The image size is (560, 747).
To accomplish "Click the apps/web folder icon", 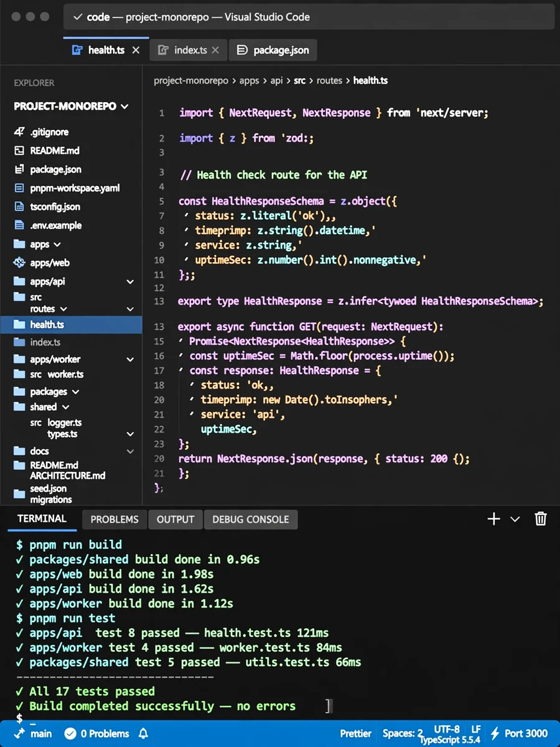I will (x=19, y=263).
